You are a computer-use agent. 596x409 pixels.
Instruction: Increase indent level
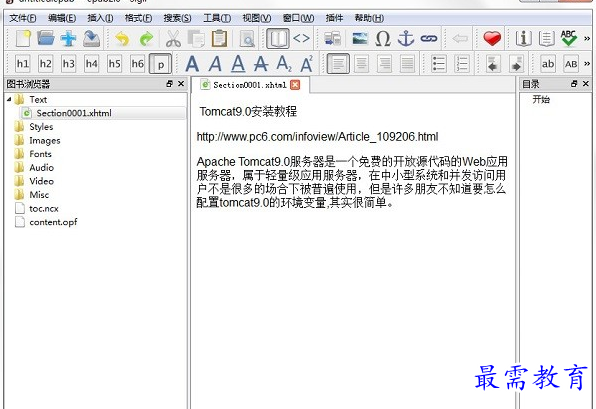(x=516, y=64)
